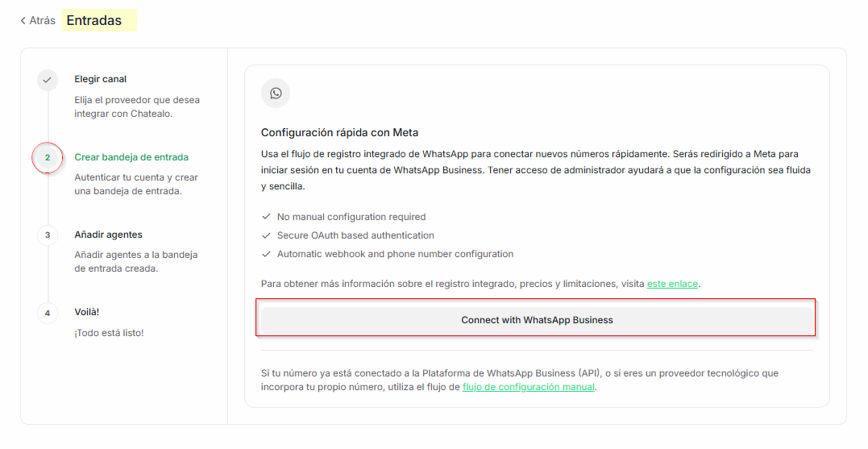Click the completed checkmark step circle
The width and height of the screenshot is (868, 449).
pos(48,80)
